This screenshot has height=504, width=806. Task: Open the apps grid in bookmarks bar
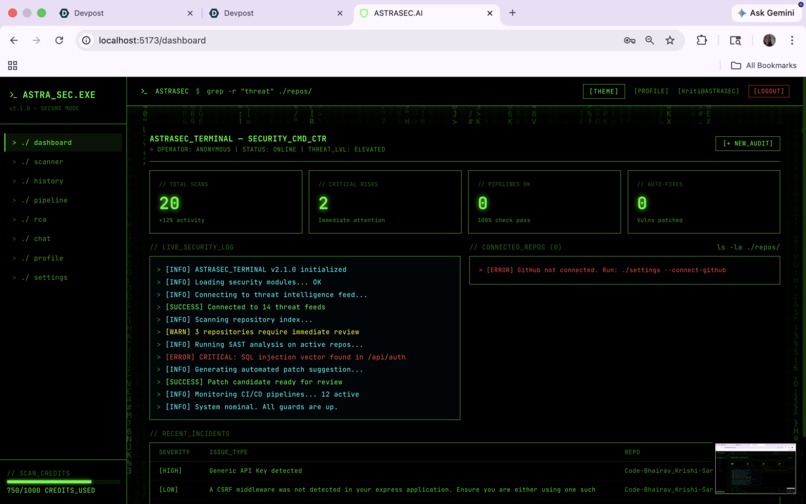(13, 65)
